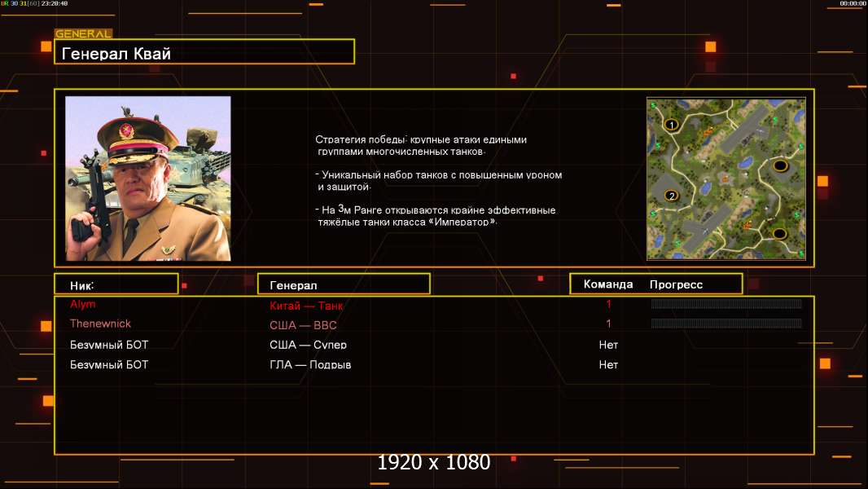Click Thenewnick's loading progress bar
The image size is (868, 489).
point(726,324)
